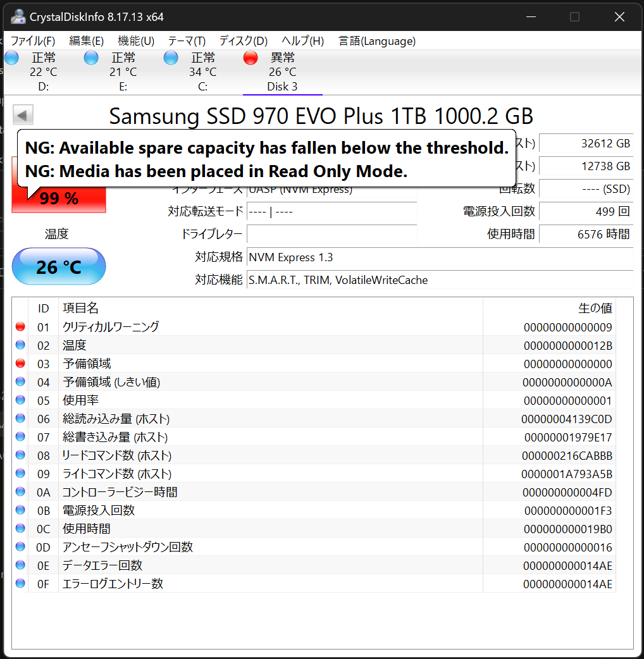Click the 'Read Only Mode' NG warning line
Image resolution: width=644 pixels, height=659 pixels.
[216, 171]
